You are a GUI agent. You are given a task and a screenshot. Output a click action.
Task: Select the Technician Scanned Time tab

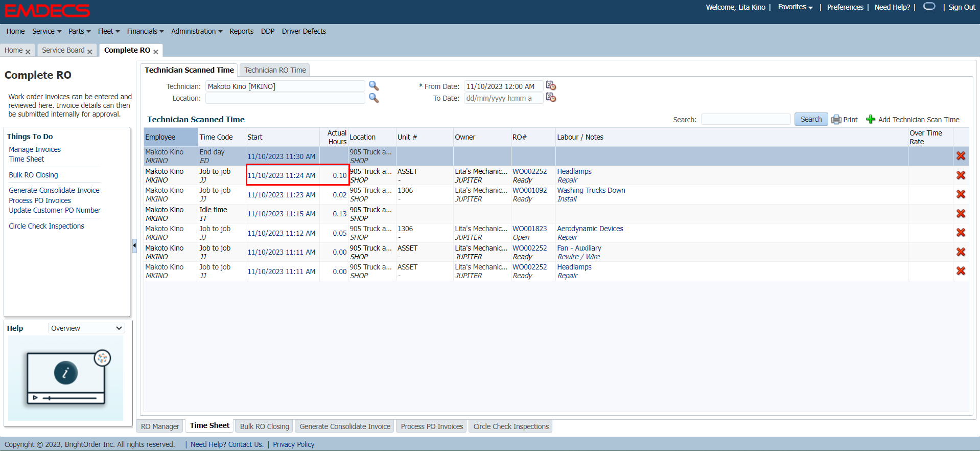pyautogui.click(x=189, y=70)
